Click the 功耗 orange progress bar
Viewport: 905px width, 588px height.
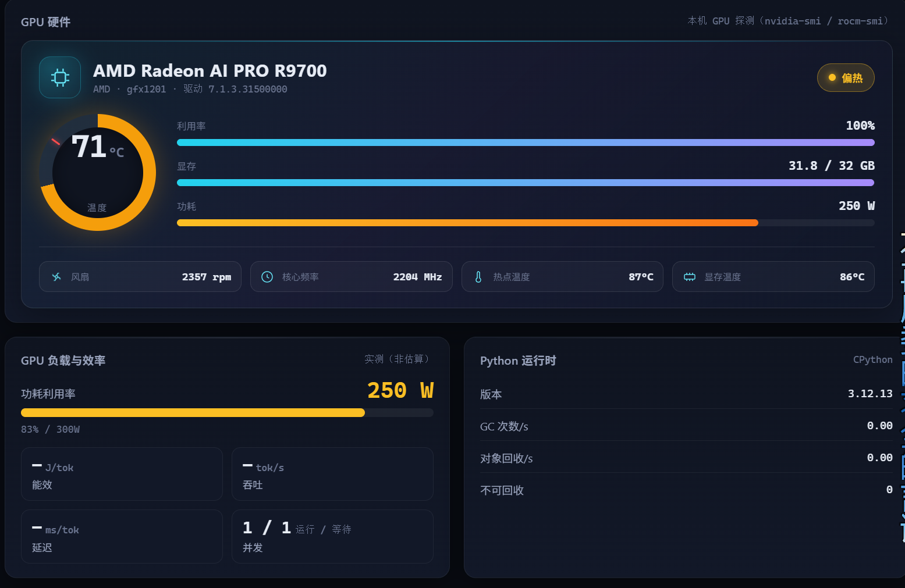(526, 223)
